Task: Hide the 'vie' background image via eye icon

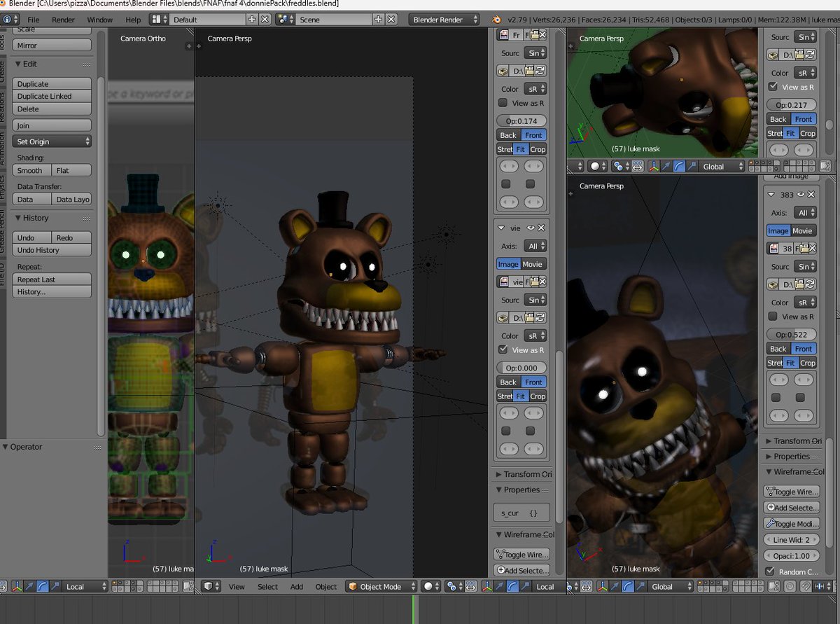Action: point(531,228)
